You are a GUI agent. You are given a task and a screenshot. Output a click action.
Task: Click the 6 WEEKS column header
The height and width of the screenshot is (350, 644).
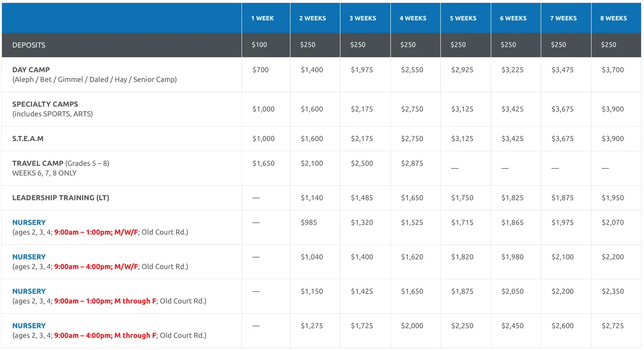tap(513, 18)
